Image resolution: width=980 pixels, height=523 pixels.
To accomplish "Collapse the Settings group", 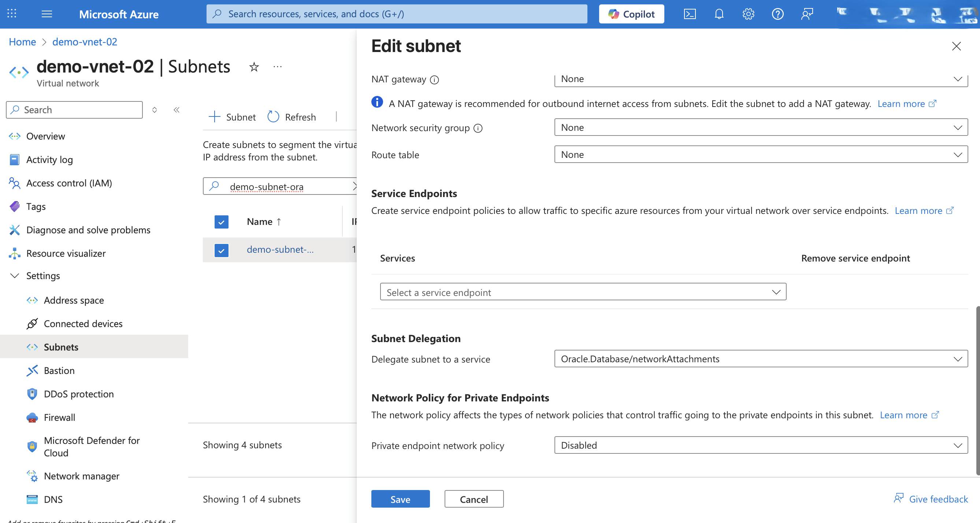I will tap(14, 276).
